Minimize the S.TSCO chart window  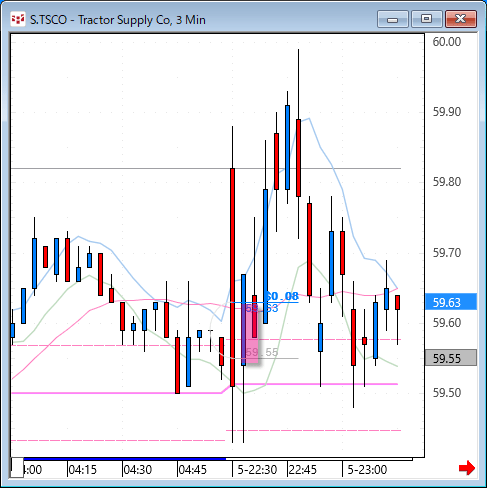coord(393,19)
